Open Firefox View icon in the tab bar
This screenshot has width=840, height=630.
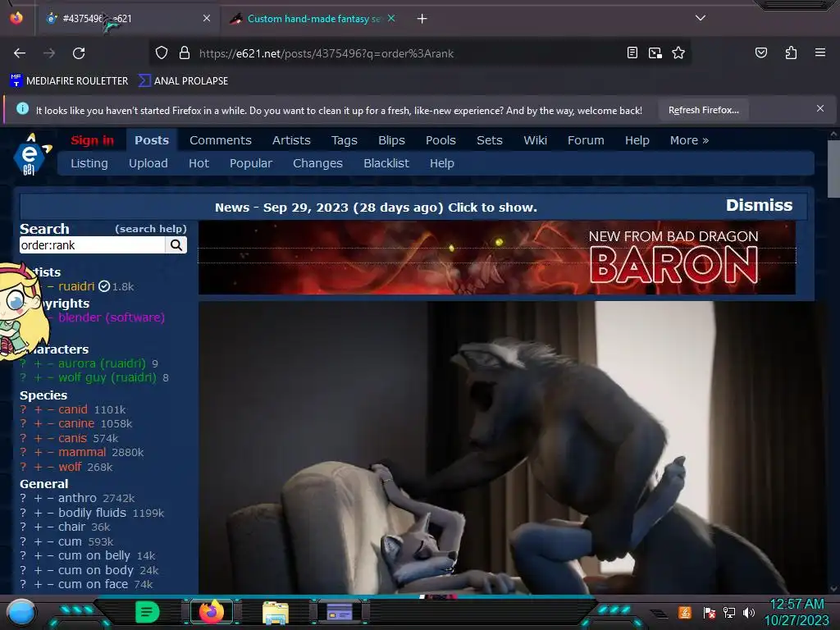tap(16, 18)
